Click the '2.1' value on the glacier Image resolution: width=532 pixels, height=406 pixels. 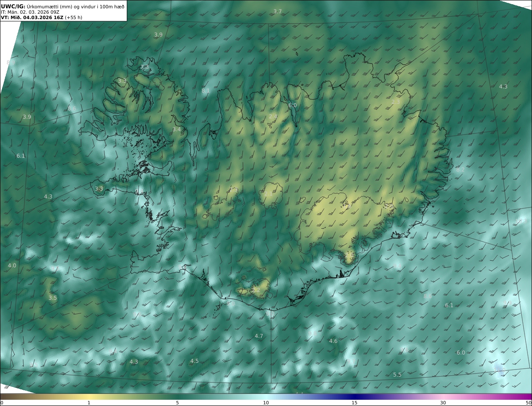[268, 193]
